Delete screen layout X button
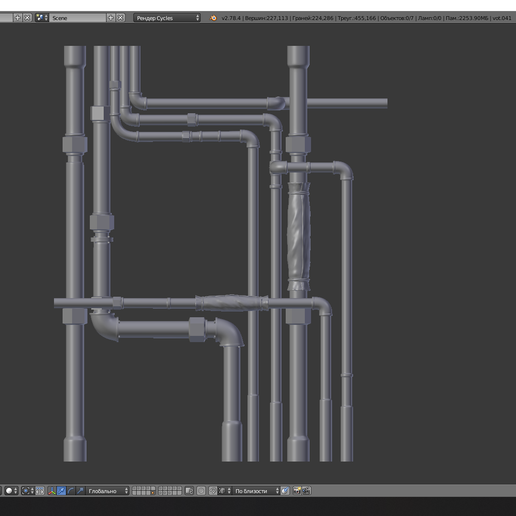The width and height of the screenshot is (516, 516). (x=27, y=18)
